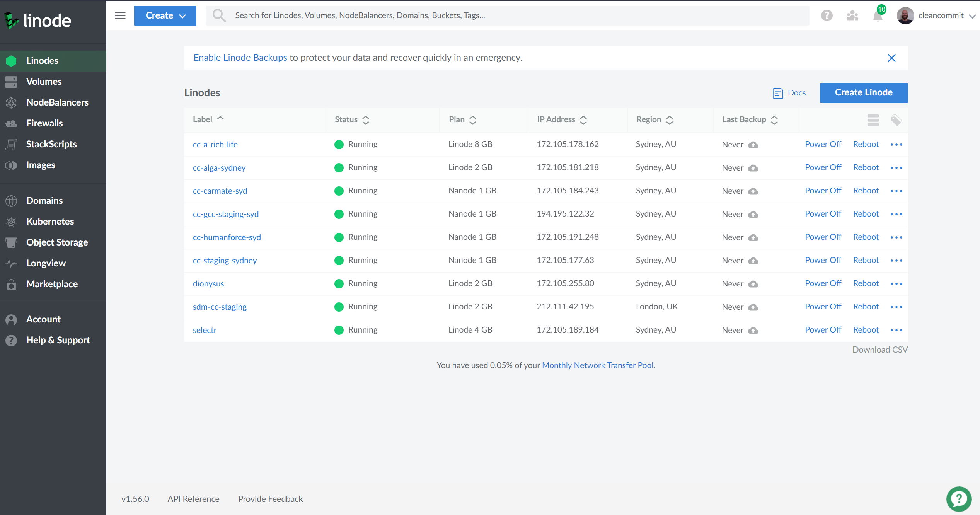The width and height of the screenshot is (980, 515).
Task: Go to Object Storage in sidebar
Action: (53, 242)
